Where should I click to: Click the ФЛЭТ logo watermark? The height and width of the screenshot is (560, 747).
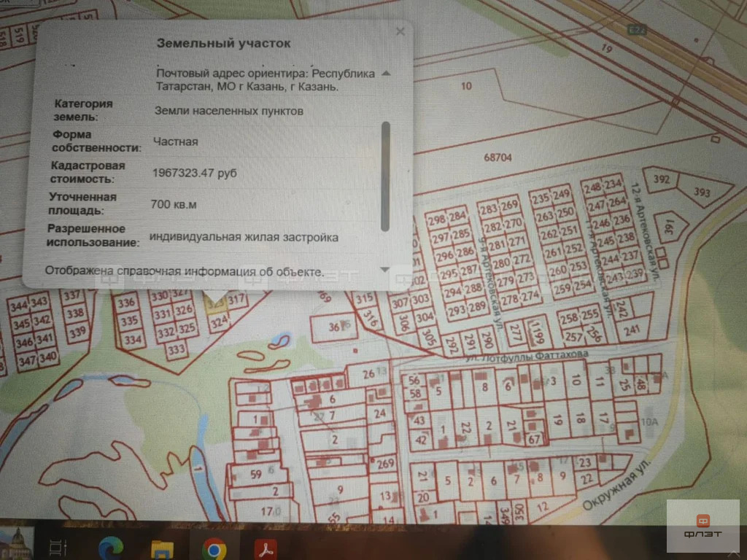point(703,526)
